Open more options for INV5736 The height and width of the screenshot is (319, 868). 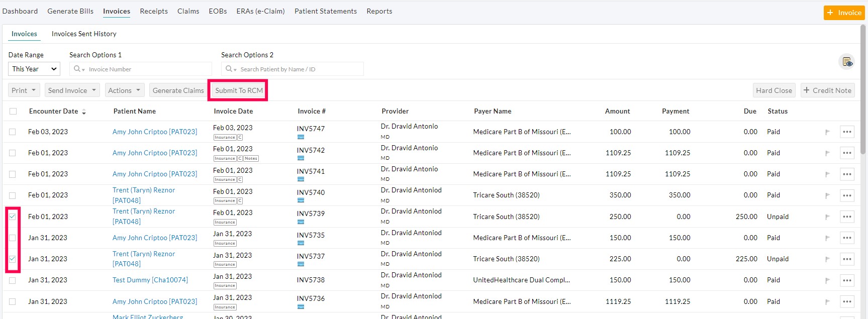[847, 302]
